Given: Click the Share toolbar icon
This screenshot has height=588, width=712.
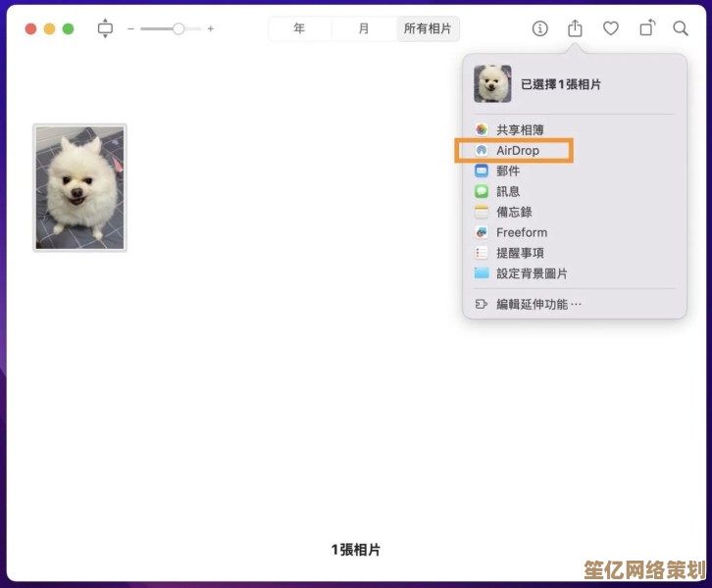Looking at the screenshot, I should coord(576,28).
